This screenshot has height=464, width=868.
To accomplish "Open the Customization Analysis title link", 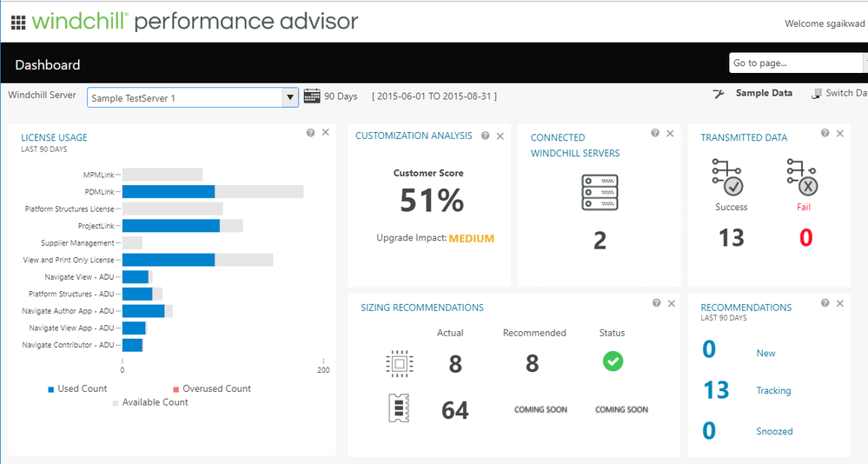I will (414, 136).
